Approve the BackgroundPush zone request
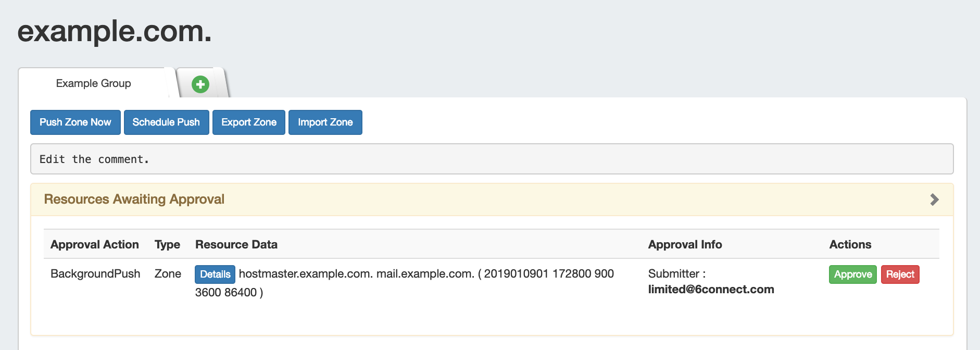Image resolution: width=980 pixels, height=350 pixels. (x=852, y=274)
